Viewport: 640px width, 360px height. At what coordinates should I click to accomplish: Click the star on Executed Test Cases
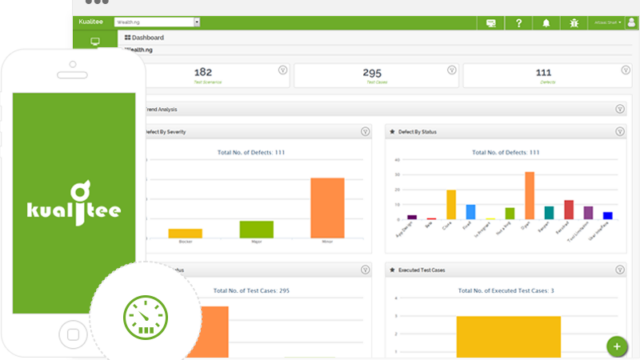[x=392, y=270]
